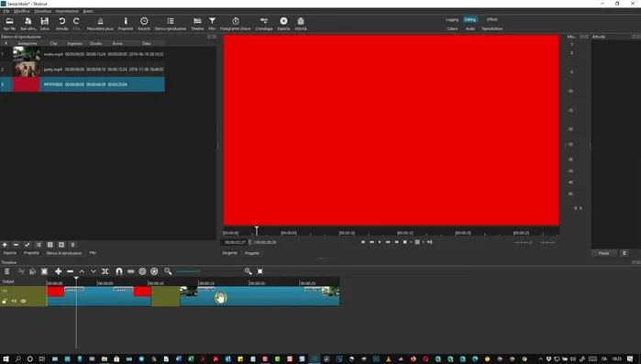This screenshot has height=364, width=641.
Task: Open the Aiuto menu
Action: (x=88, y=11)
